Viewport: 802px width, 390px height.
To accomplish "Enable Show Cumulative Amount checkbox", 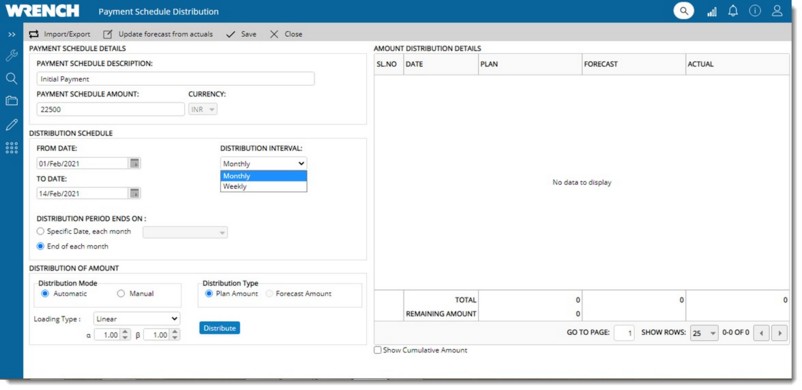I will [377, 351].
